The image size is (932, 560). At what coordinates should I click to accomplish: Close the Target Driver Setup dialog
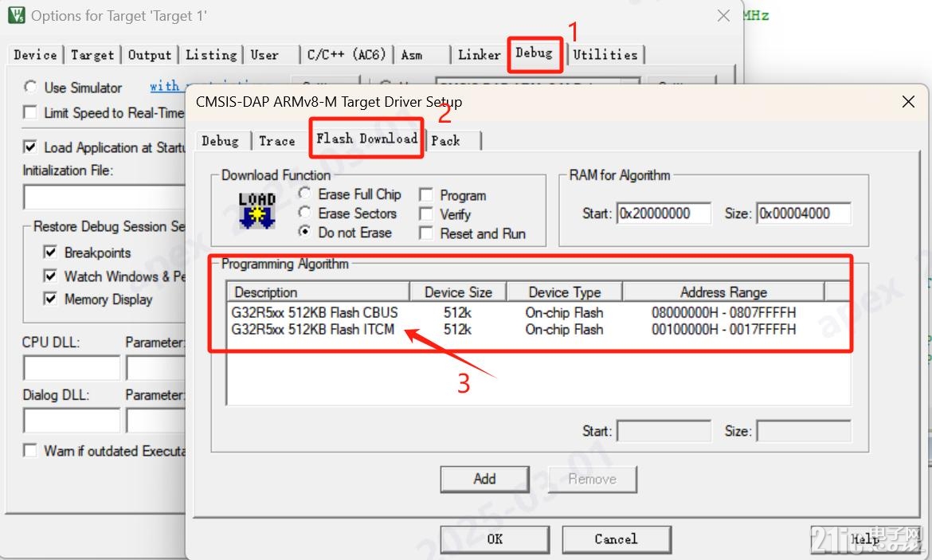[907, 102]
